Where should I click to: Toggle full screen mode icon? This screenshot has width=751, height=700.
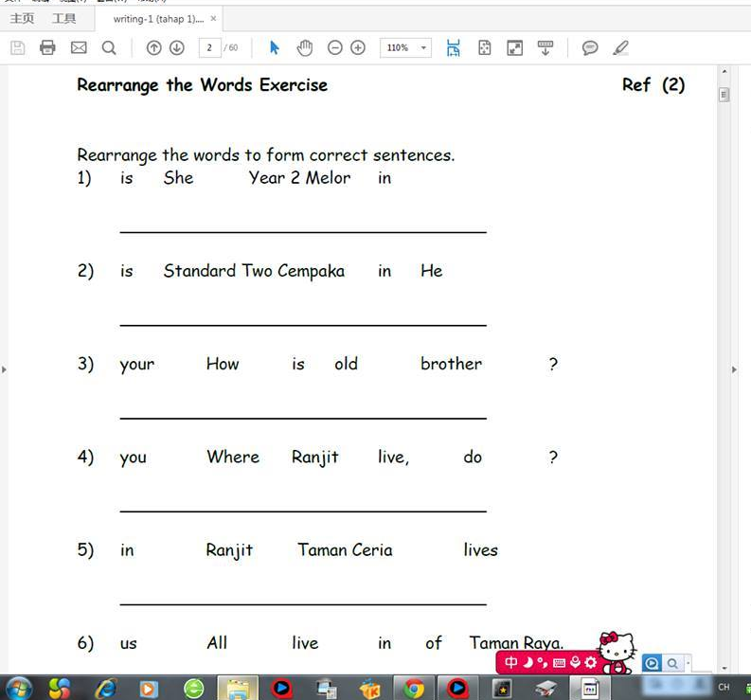514,47
